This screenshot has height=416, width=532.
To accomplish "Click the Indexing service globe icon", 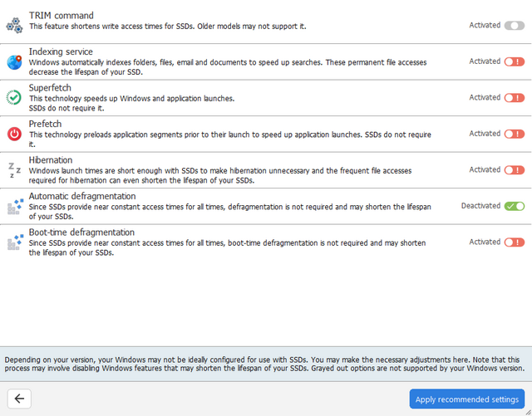I will [14, 61].
